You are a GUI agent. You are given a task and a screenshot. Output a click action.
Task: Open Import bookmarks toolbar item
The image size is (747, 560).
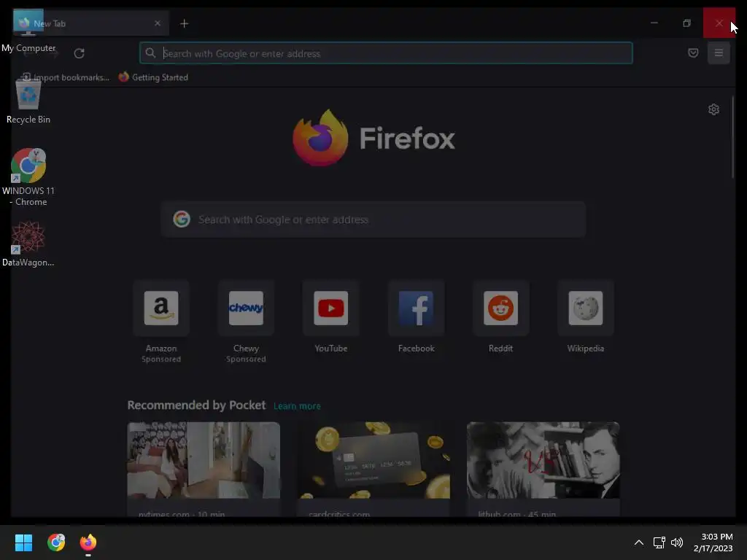(x=66, y=77)
